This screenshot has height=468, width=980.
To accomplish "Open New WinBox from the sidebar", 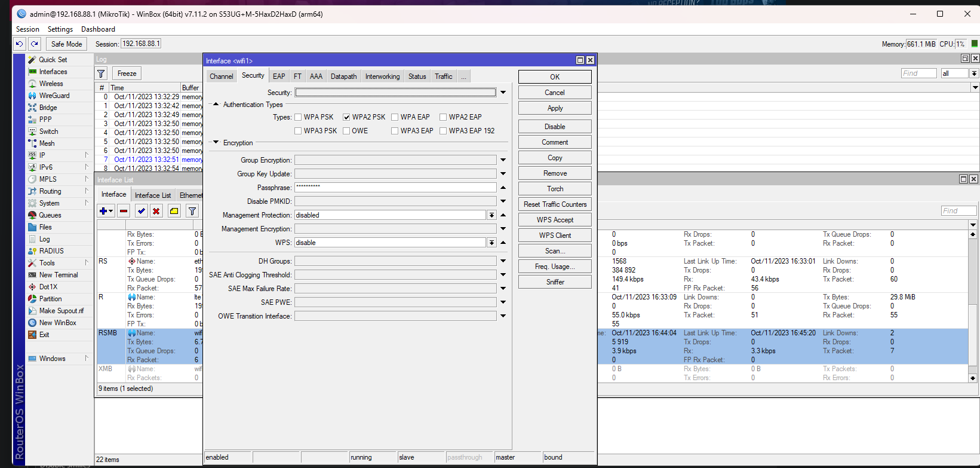I will 57,323.
